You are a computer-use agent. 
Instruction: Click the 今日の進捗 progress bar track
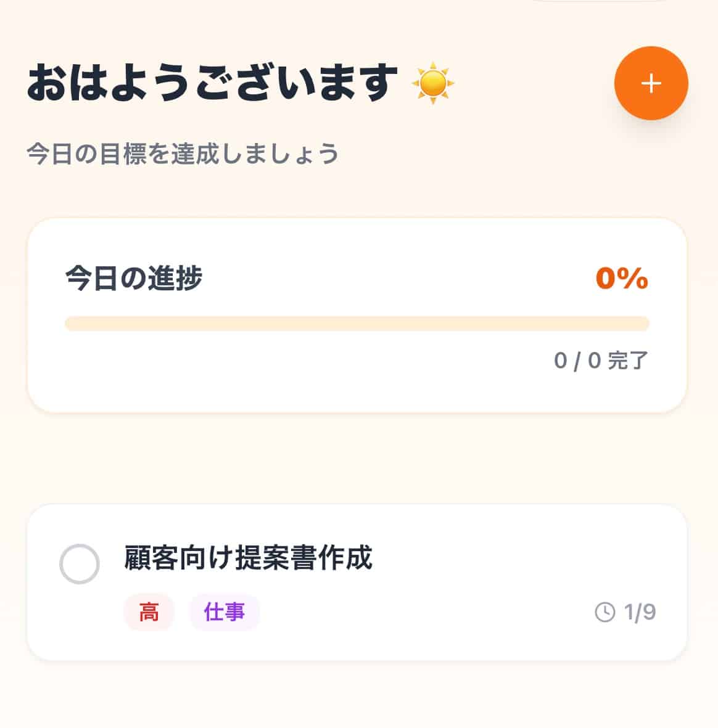tap(357, 324)
